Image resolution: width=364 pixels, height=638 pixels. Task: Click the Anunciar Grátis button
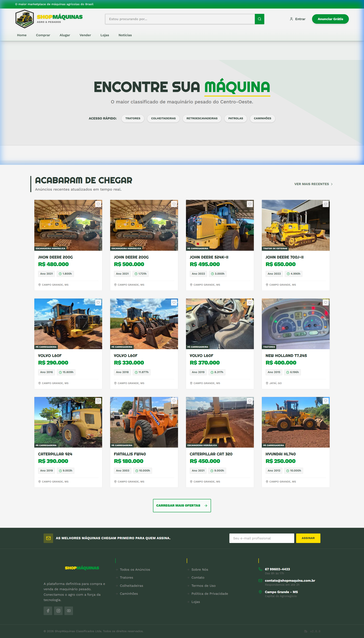330,19
